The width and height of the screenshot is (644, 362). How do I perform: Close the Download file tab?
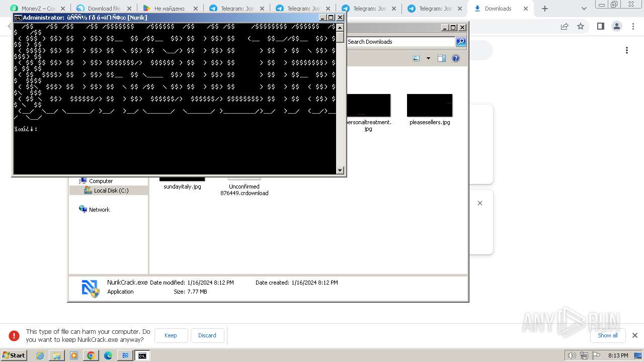tap(129, 9)
